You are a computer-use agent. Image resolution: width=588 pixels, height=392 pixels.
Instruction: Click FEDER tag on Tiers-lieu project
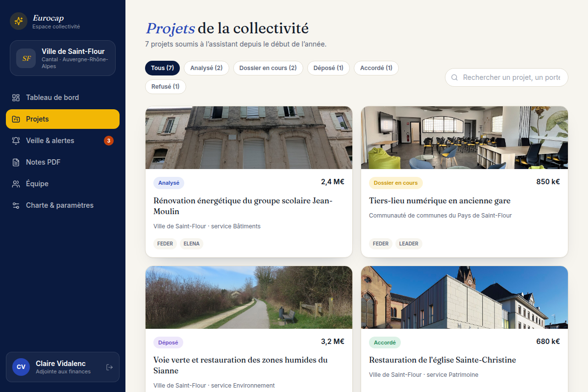pos(381,244)
